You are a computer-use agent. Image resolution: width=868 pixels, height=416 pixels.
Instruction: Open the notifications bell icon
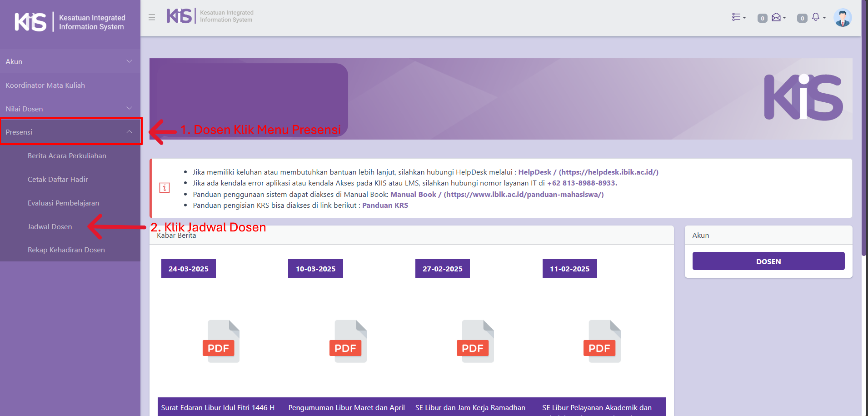817,17
